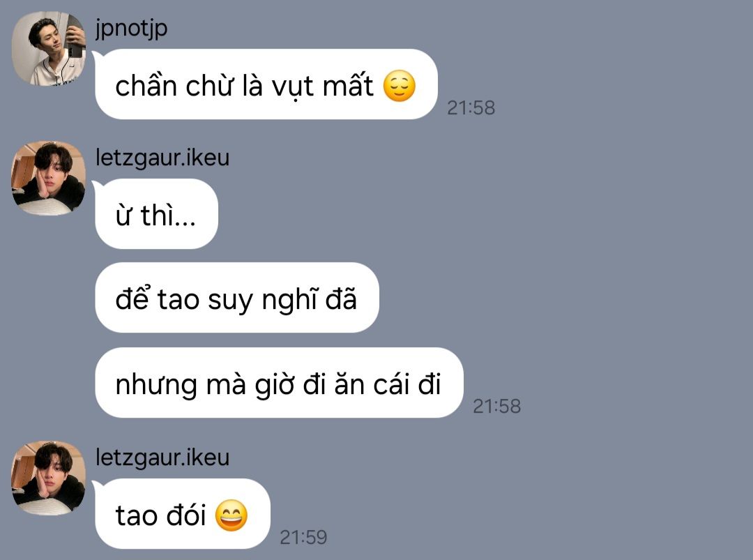
Task: Select the "chần chừ là vụt mất" message bubble
Action: pyautogui.click(x=266, y=84)
